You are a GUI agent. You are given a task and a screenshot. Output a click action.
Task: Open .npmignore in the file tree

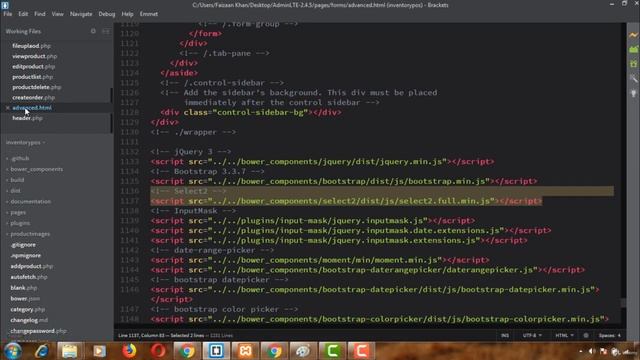(26, 256)
